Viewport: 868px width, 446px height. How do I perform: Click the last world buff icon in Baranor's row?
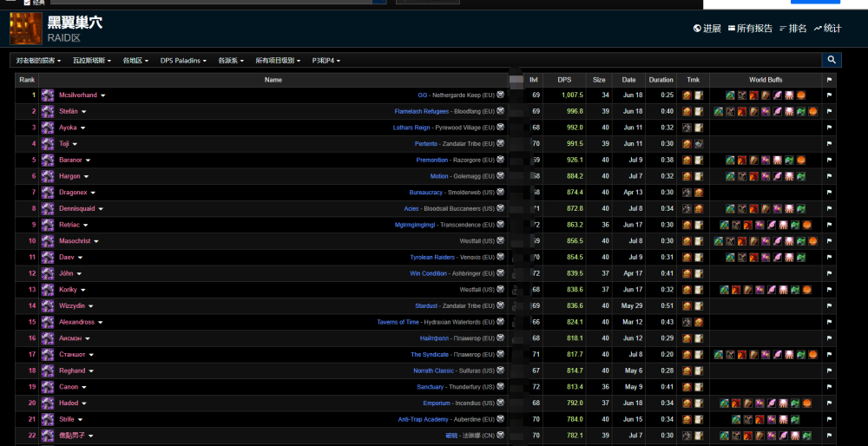coord(801,161)
